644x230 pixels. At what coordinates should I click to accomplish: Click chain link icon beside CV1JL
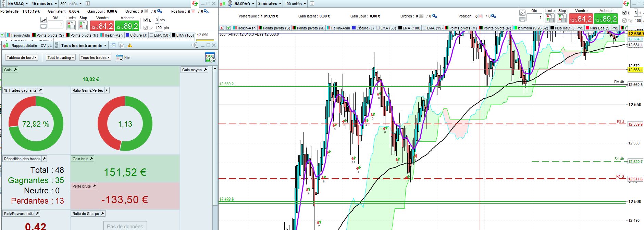[56, 46]
